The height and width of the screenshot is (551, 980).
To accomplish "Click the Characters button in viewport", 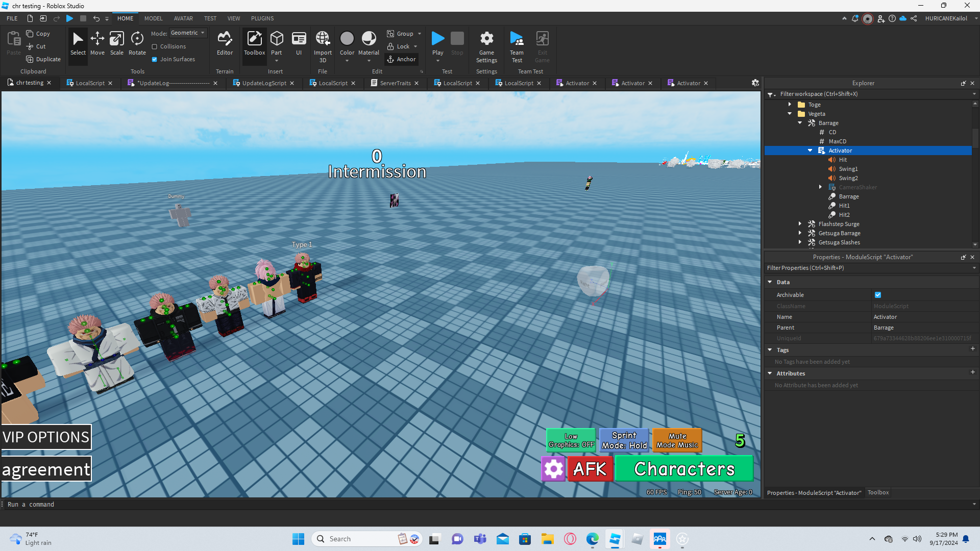I will 684,469.
